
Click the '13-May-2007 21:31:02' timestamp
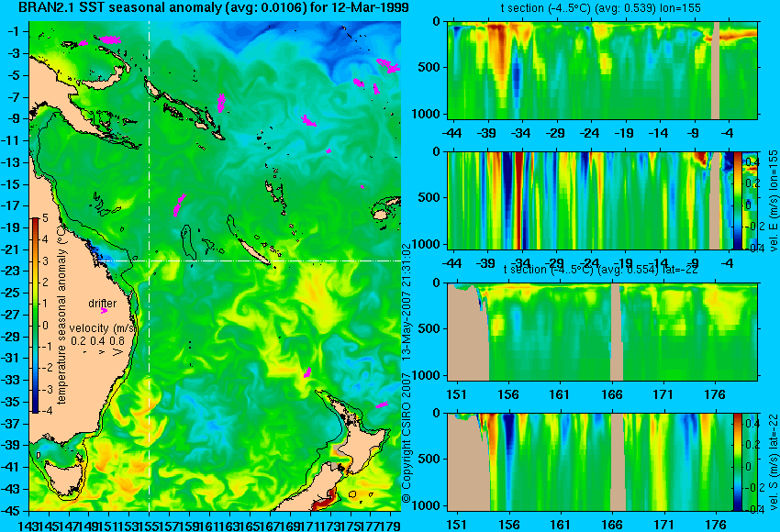click(406, 302)
